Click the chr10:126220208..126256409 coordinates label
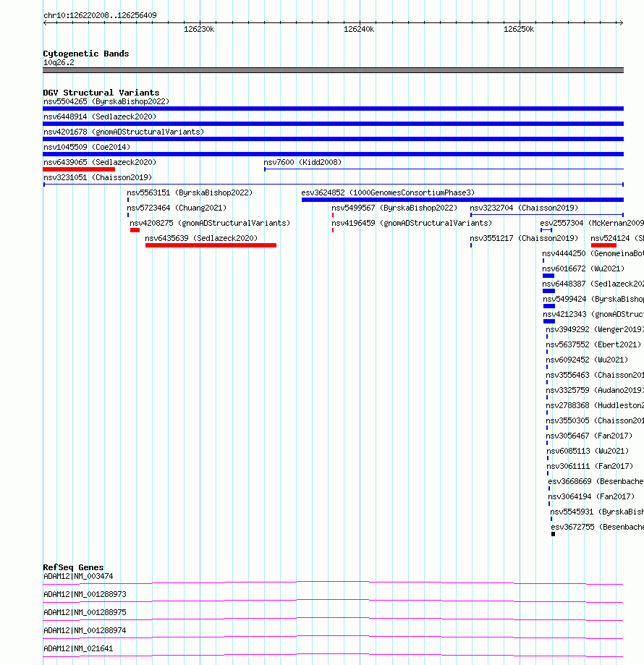This screenshot has height=665, width=644. tap(100, 16)
